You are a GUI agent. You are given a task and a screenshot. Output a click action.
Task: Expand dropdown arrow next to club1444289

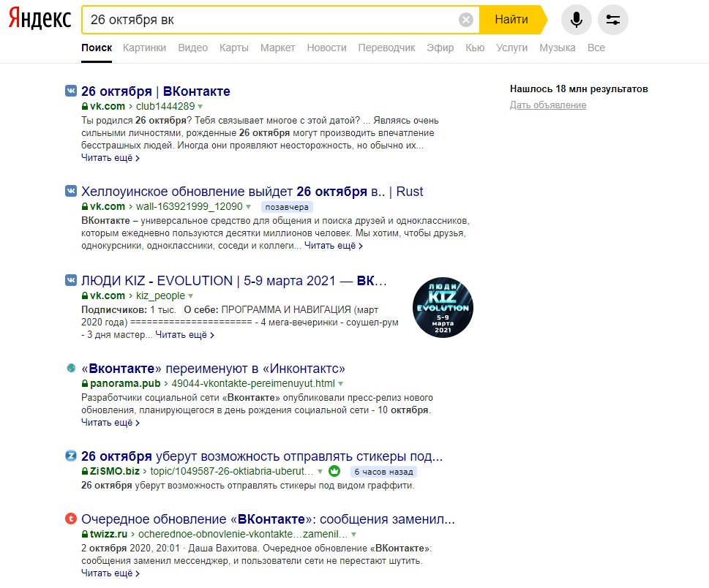tap(200, 107)
